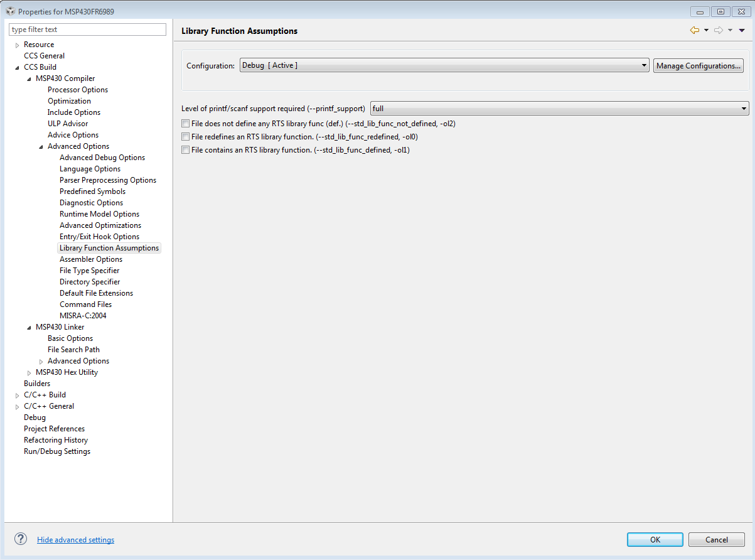Viewport: 755px width, 560px height.
Task: Maximize the Properties window
Action: click(x=720, y=11)
